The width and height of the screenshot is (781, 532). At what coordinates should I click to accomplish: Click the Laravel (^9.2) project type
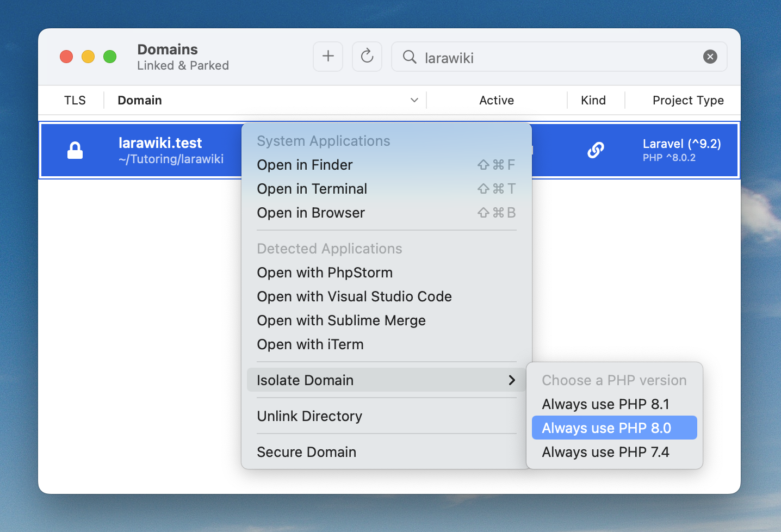point(682,144)
